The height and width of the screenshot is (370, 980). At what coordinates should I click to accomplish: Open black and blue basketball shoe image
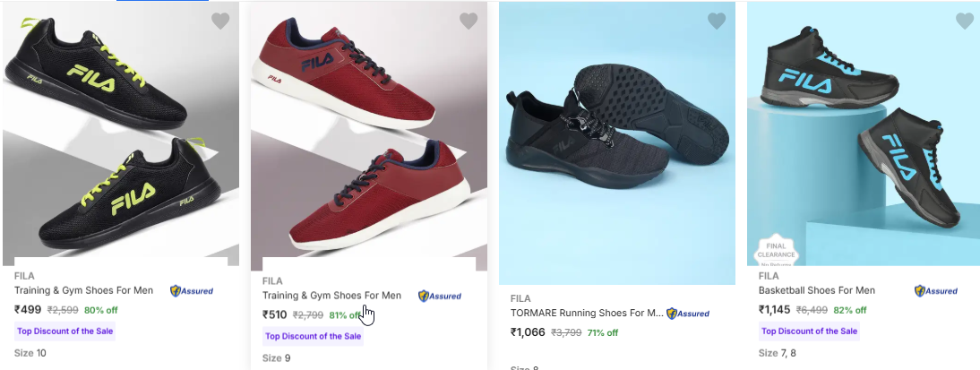pyautogui.click(x=864, y=134)
